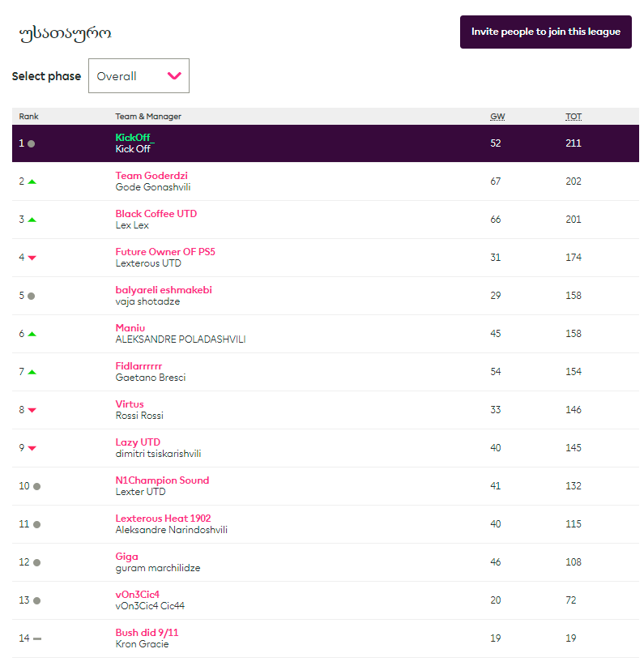The image size is (644, 666).
Task: Click the red down arrow at rank 4
Action: pos(32,258)
